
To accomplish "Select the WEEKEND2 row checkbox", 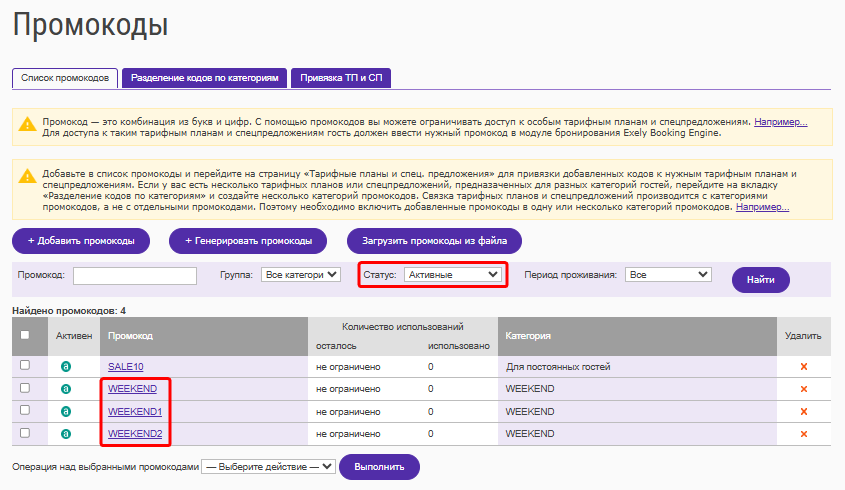I will pos(25,433).
